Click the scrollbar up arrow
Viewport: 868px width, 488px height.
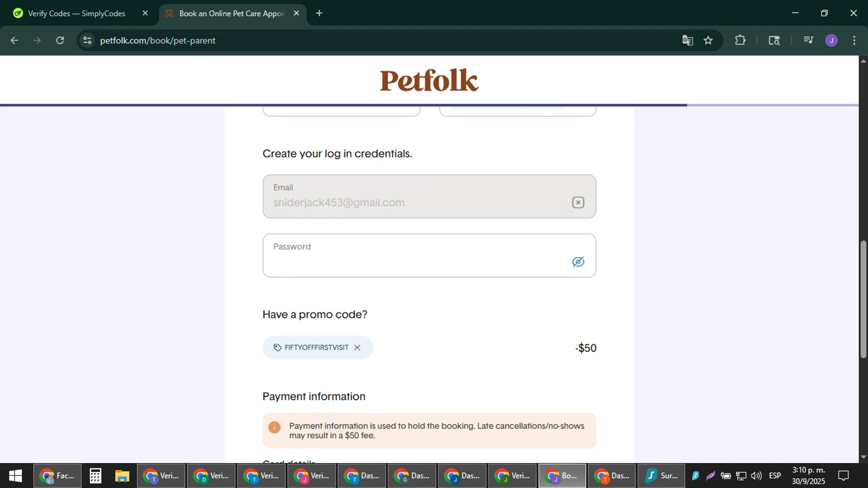(x=863, y=60)
